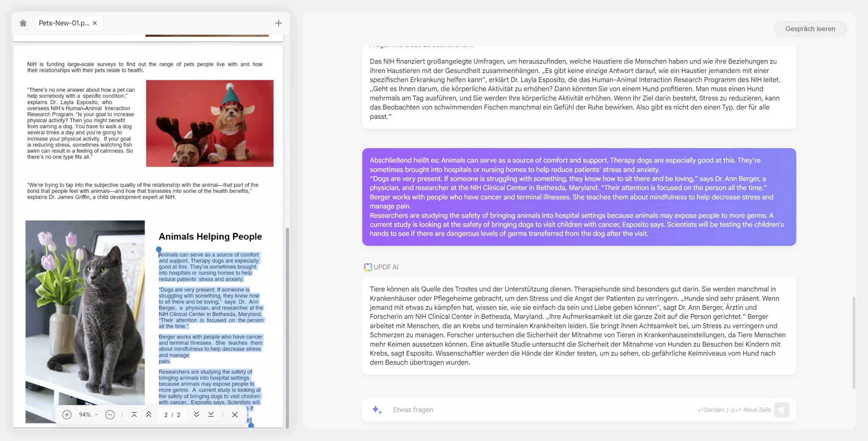
Task: Click the chat panel vertical scrollbar
Action: point(853,343)
